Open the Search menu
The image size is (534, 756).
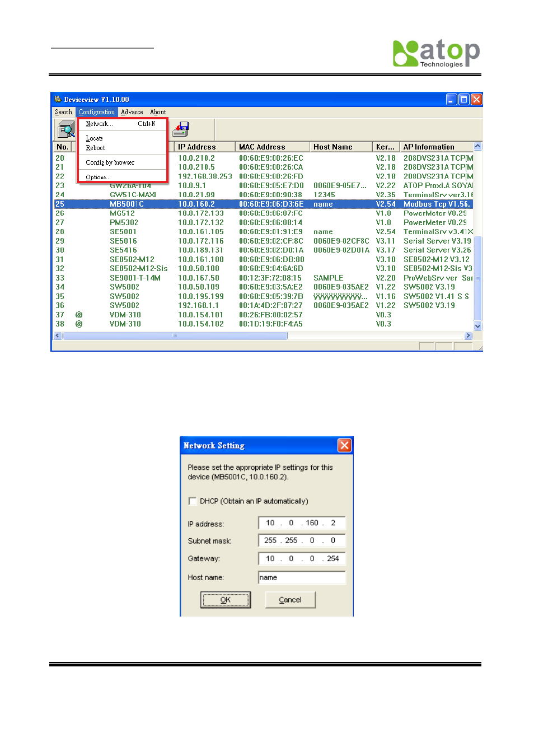pyautogui.click(x=63, y=112)
